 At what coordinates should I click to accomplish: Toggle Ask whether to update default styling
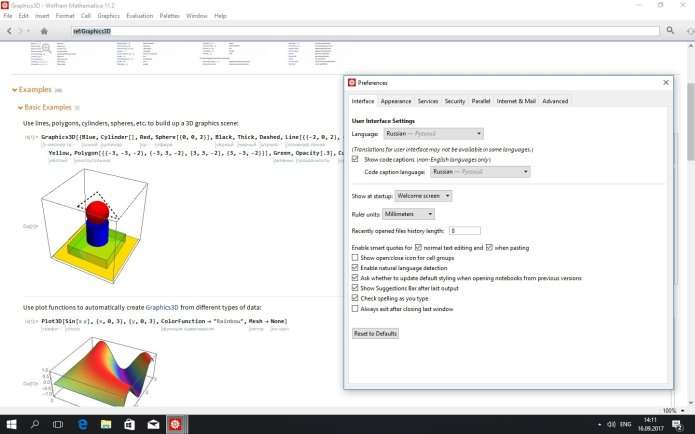355,278
